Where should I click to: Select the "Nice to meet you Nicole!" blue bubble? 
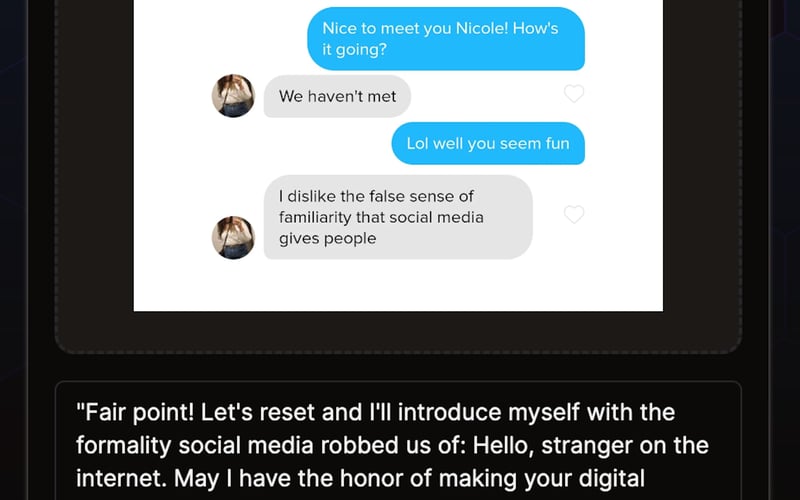445,38
